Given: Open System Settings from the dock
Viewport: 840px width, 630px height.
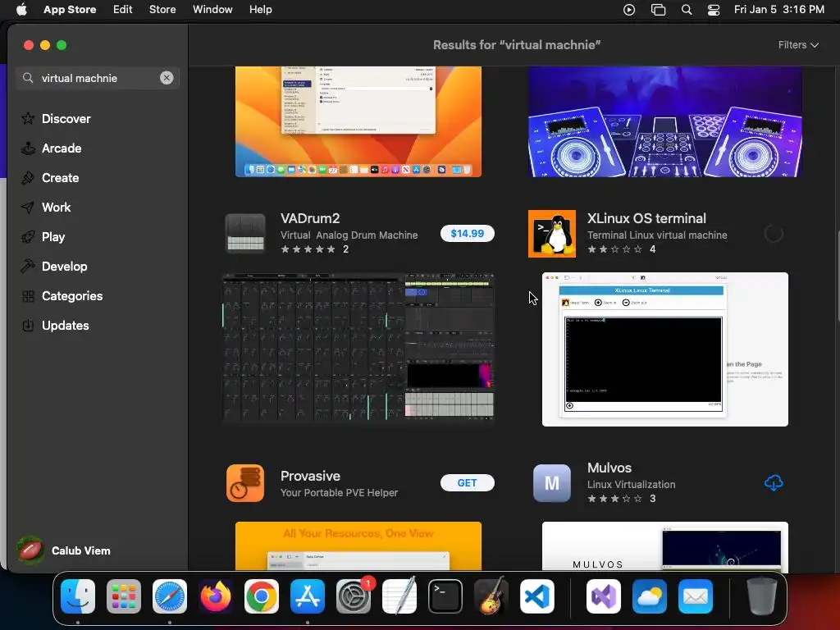Looking at the screenshot, I should (x=354, y=596).
